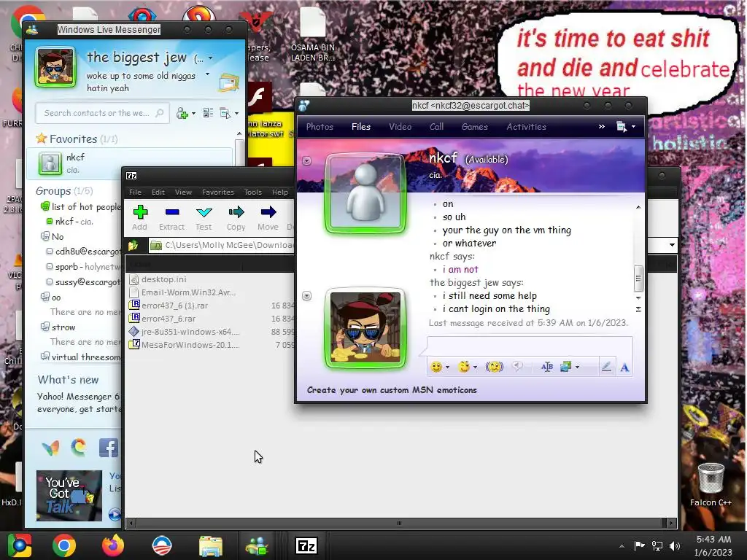Expand the winks dropdown arrow
Image resolution: width=747 pixels, height=560 pixels.
pyautogui.click(x=475, y=367)
